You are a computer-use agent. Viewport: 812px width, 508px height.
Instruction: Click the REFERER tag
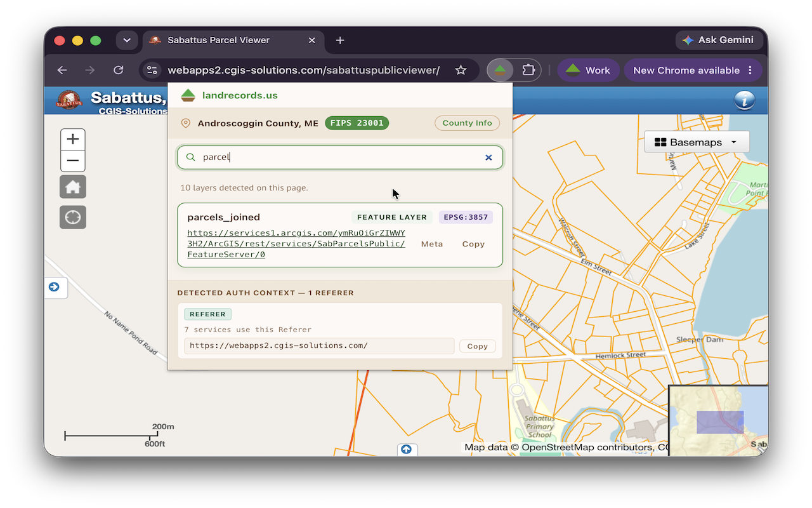(207, 314)
